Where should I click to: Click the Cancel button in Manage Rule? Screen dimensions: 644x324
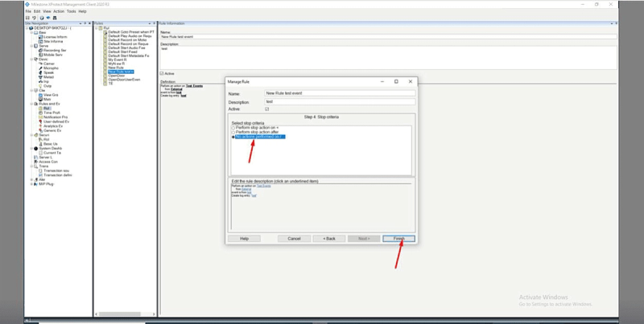294,239
